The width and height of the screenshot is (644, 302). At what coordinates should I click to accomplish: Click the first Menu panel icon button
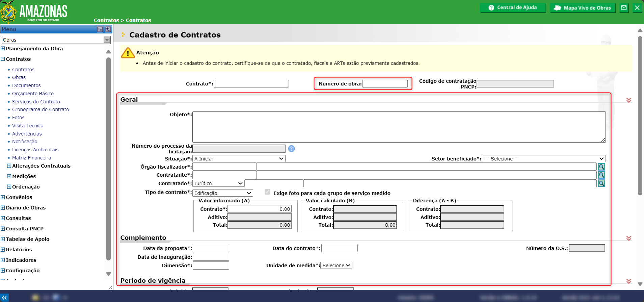pos(100,29)
